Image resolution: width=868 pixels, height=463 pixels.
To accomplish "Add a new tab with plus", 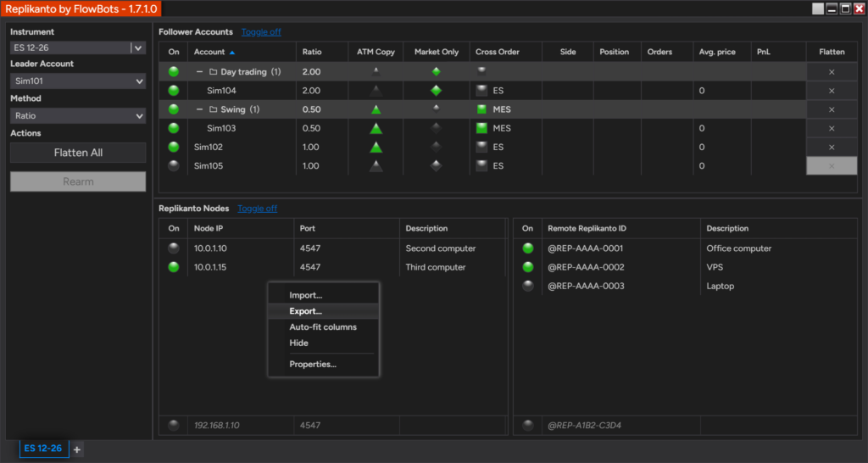I will pos(77,449).
